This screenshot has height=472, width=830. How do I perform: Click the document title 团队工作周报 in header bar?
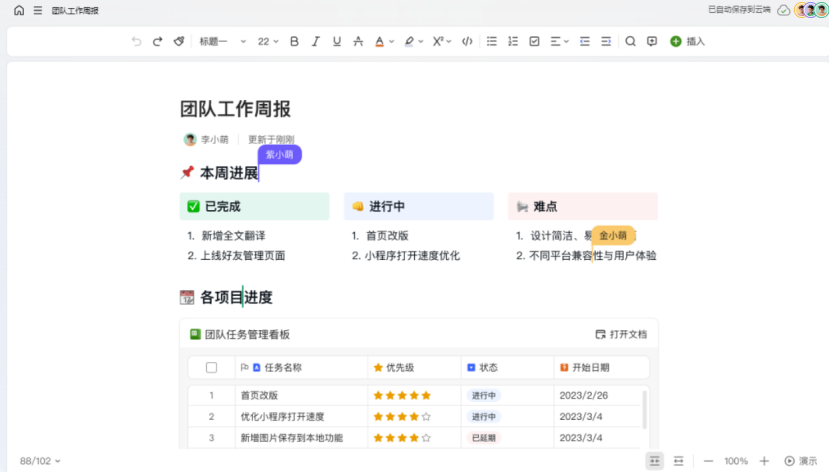pos(75,10)
